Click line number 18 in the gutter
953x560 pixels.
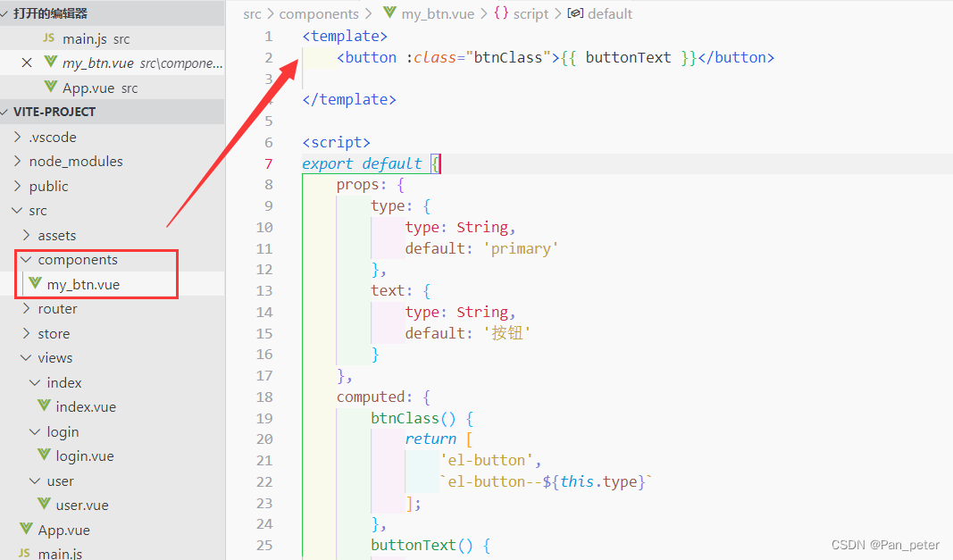coord(264,397)
